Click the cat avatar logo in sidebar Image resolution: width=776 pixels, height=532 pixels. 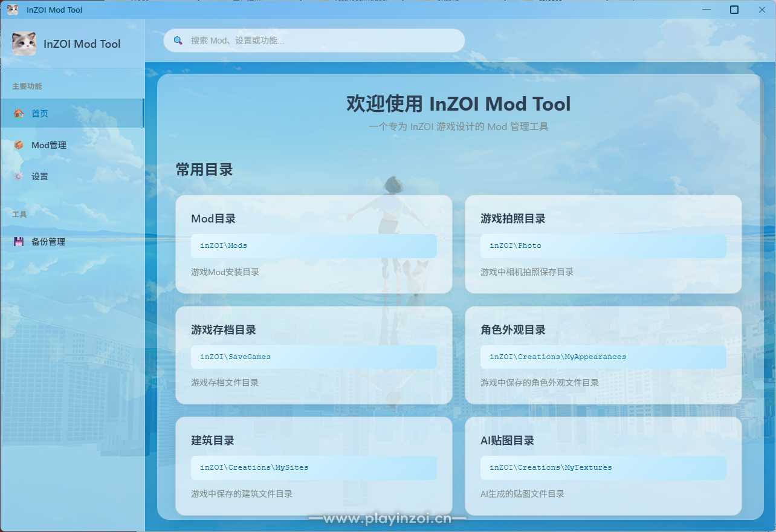[x=24, y=44]
